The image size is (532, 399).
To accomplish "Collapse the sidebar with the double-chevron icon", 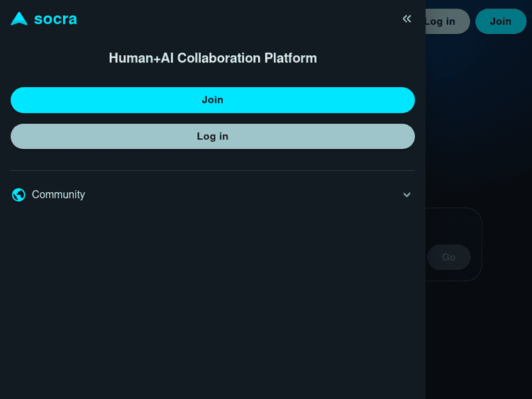I will 406,19.
